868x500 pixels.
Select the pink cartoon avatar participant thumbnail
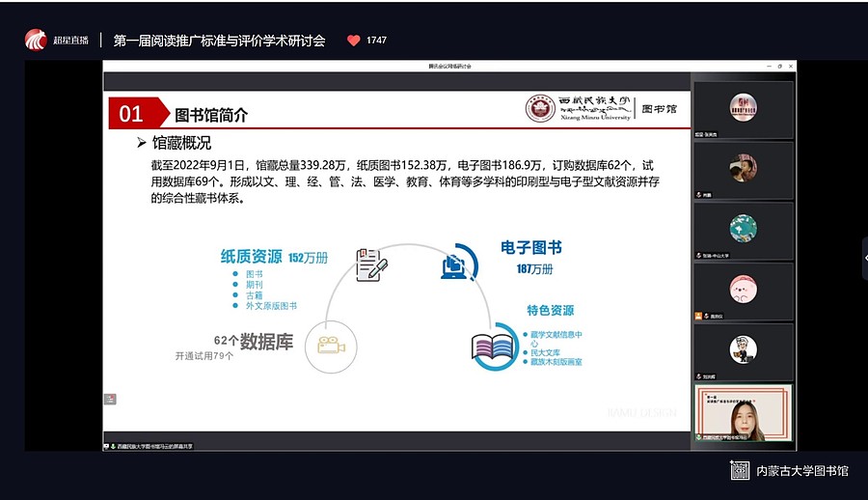tap(744, 292)
